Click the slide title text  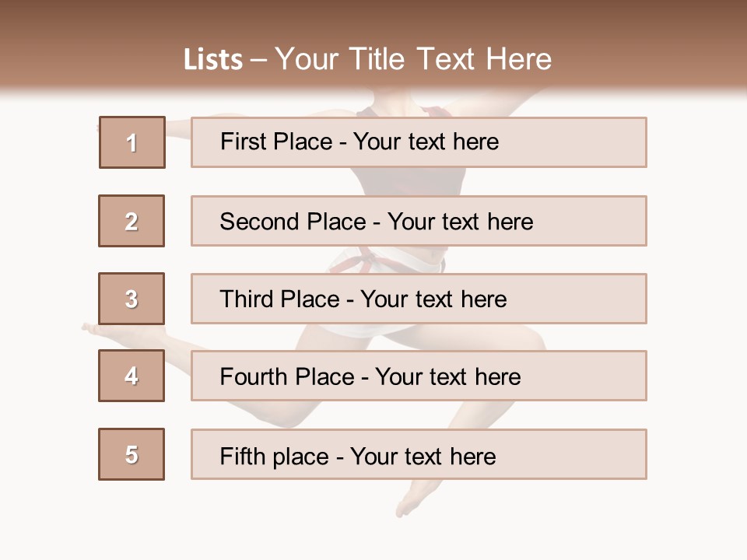[x=368, y=59]
